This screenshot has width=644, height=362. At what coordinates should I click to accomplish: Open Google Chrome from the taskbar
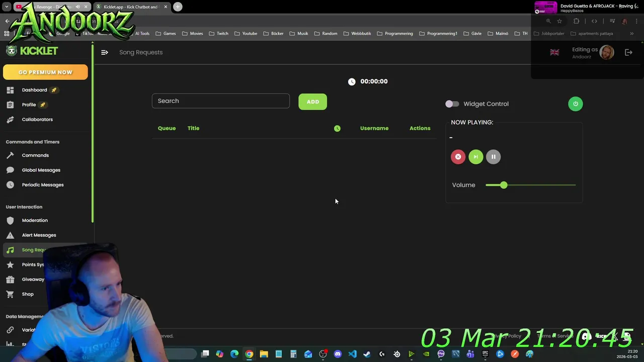(249, 354)
